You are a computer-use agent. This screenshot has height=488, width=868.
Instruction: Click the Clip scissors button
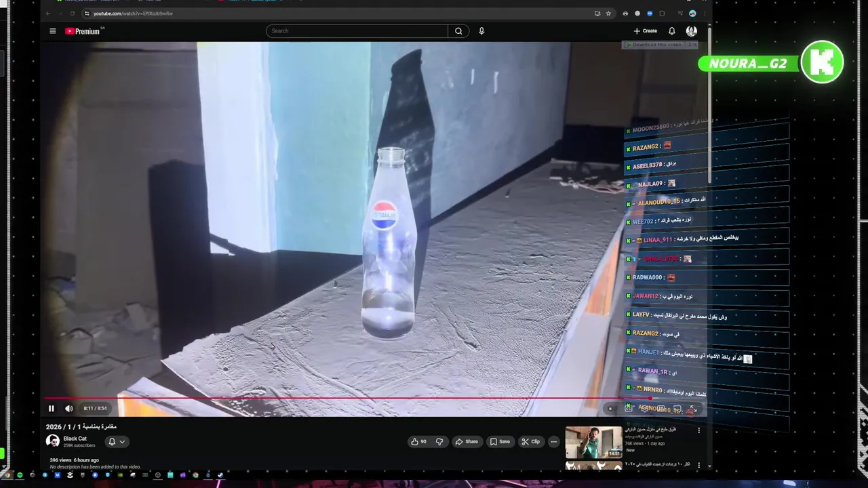pyautogui.click(x=530, y=441)
